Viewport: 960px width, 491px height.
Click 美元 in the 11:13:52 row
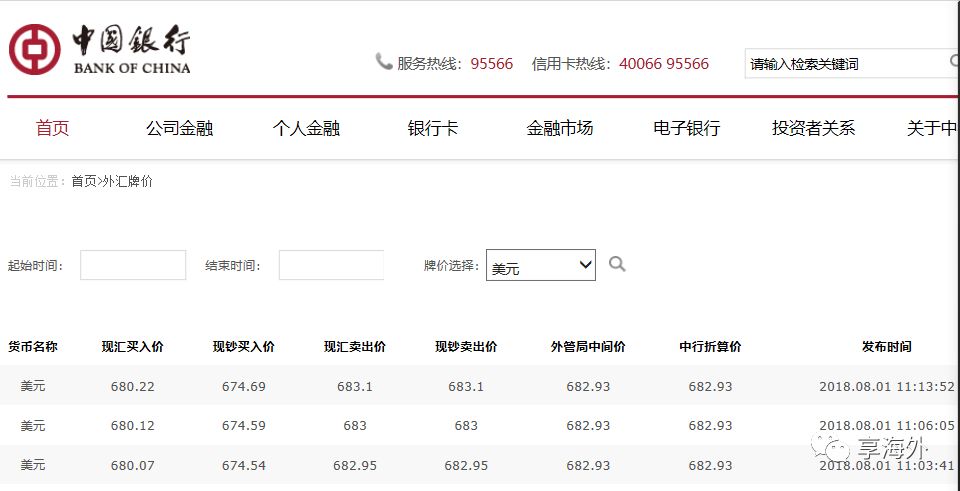(x=32, y=386)
